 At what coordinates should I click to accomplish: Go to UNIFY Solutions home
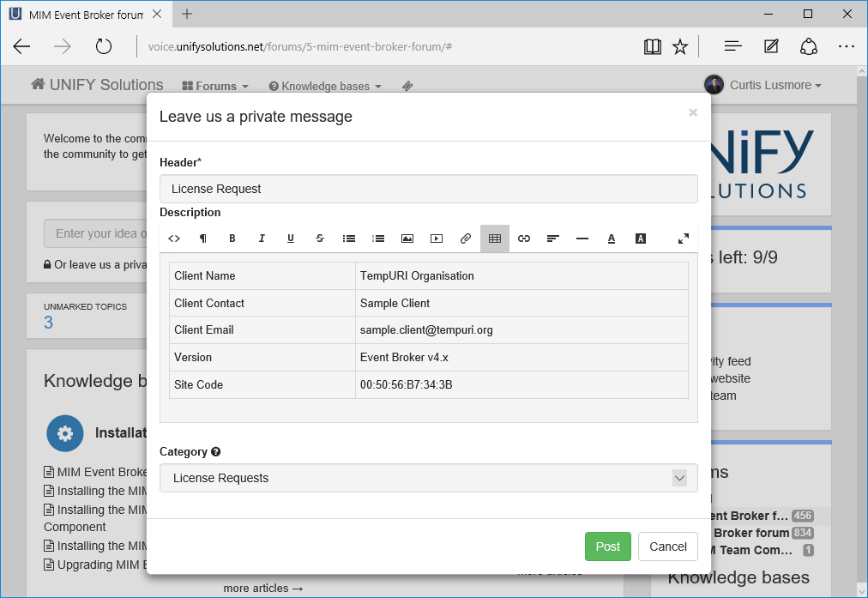coord(98,85)
